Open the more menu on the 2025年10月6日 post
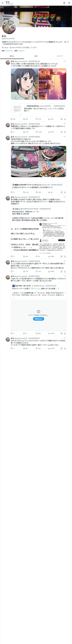 pos(65,137)
